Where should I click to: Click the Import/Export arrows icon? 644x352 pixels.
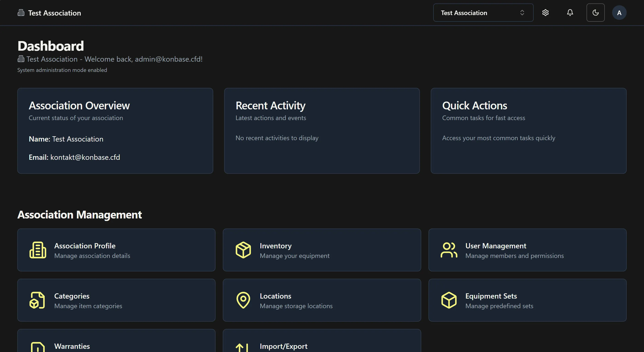(242, 348)
